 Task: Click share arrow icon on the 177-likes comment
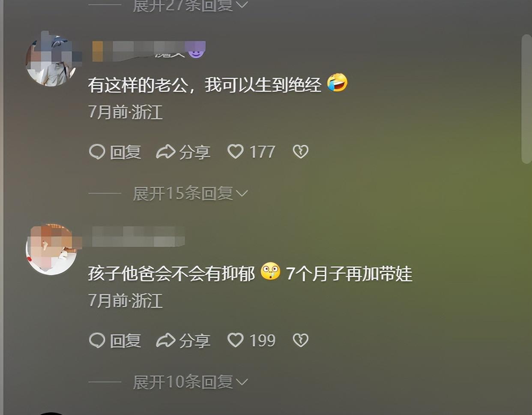[x=165, y=152]
